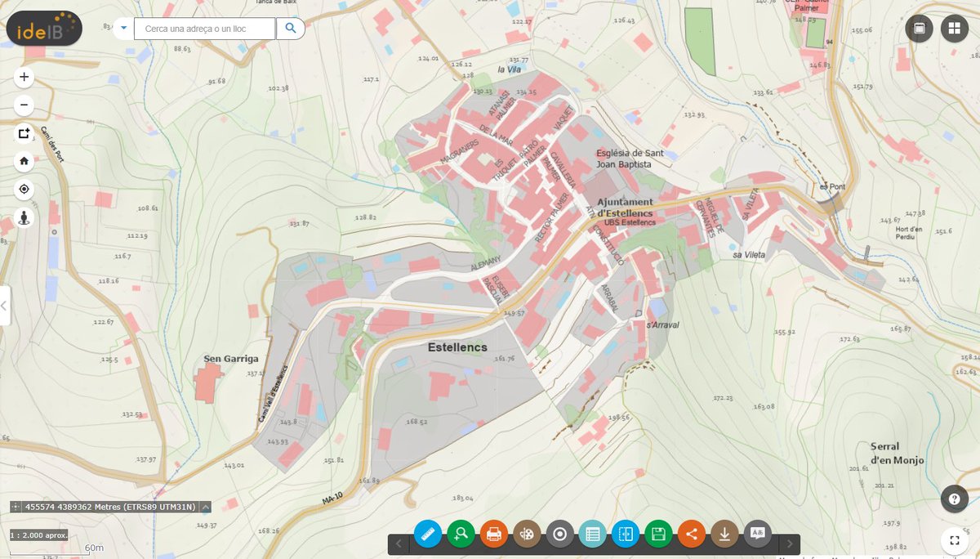The image size is (980, 559).
Task: Open the print tool
Action: click(494, 534)
